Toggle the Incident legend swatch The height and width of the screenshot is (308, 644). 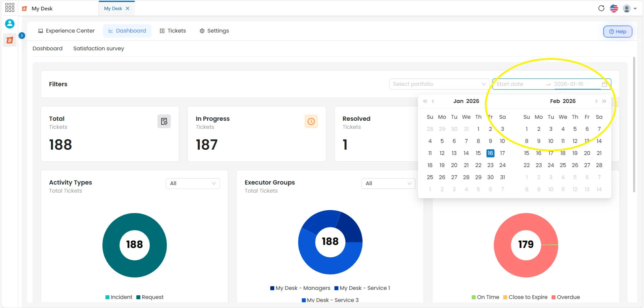point(107,297)
